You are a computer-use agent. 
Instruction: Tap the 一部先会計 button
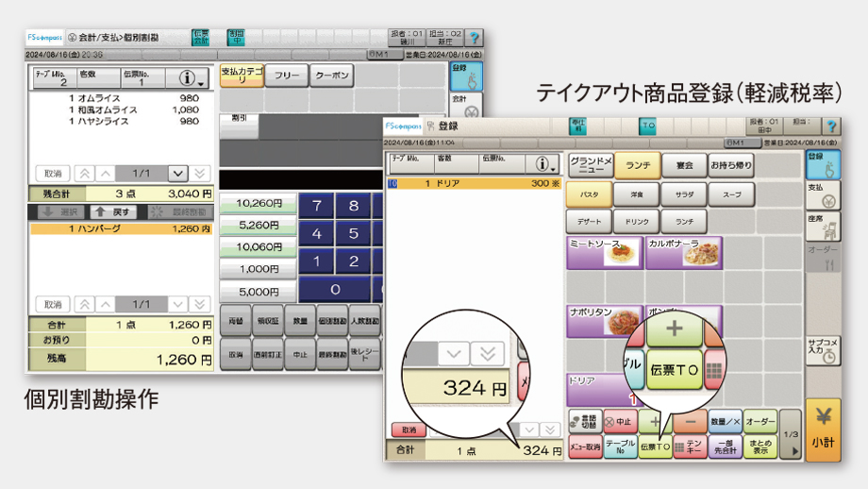(726, 447)
